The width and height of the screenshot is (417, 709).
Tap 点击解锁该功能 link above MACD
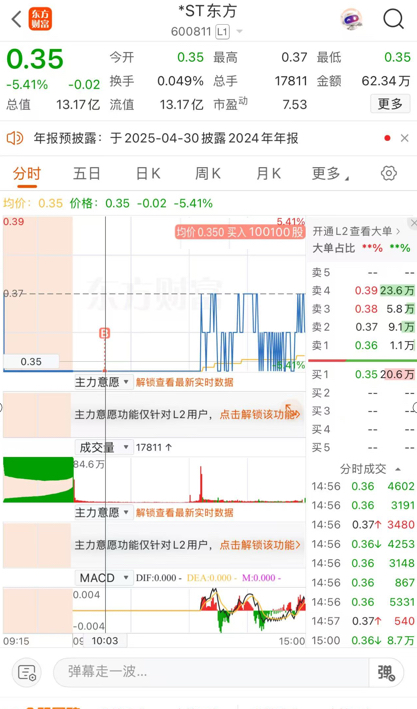(260, 545)
